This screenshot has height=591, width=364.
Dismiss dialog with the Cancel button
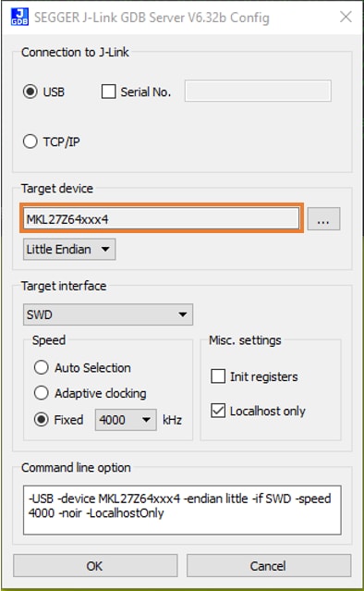tap(269, 565)
